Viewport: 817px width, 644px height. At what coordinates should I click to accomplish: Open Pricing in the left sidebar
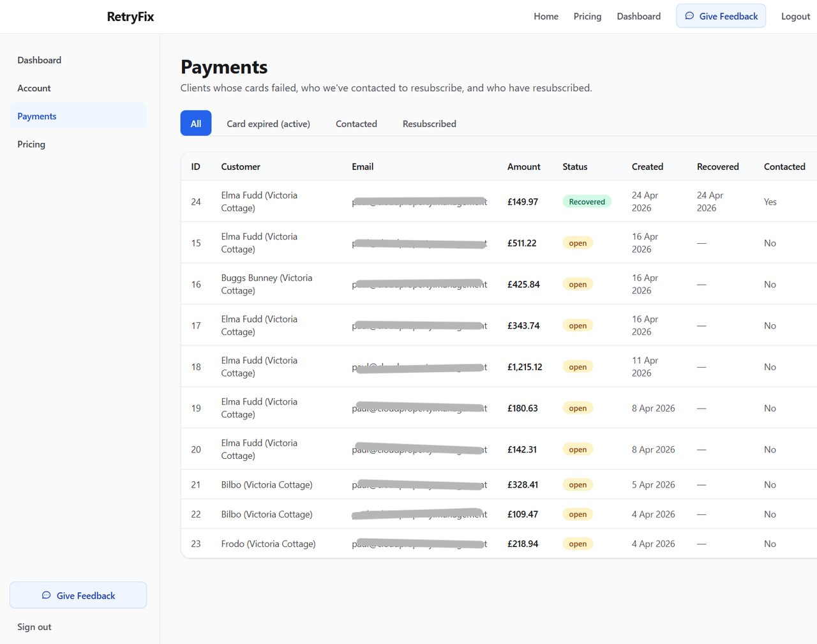tap(78, 144)
